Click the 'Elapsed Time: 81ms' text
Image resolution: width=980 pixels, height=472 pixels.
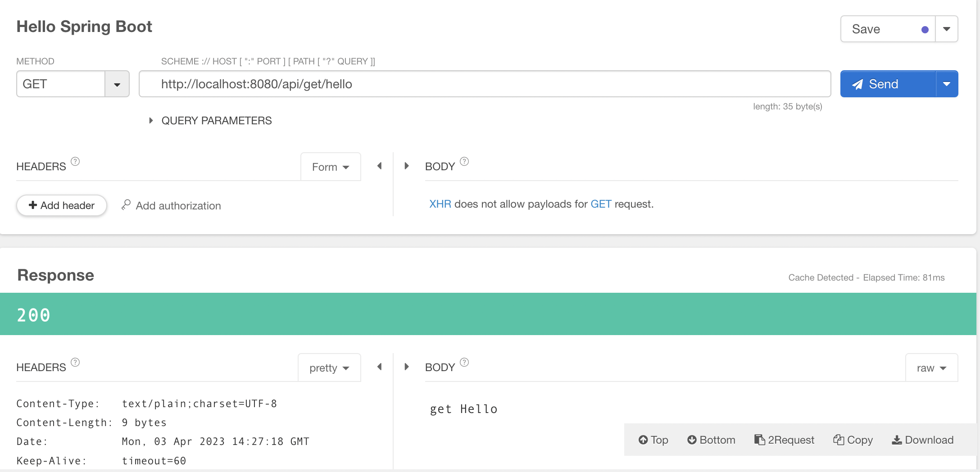(x=904, y=277)
